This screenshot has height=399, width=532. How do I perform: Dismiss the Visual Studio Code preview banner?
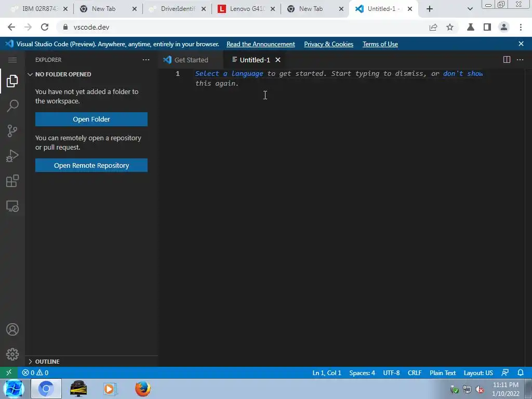click(521, 44)
